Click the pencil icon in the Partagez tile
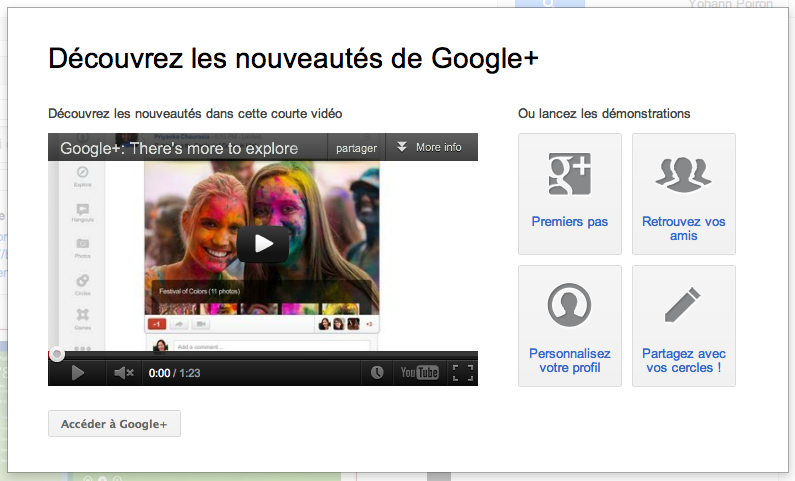This screenshot has width=795, height=481. point(682,305)
